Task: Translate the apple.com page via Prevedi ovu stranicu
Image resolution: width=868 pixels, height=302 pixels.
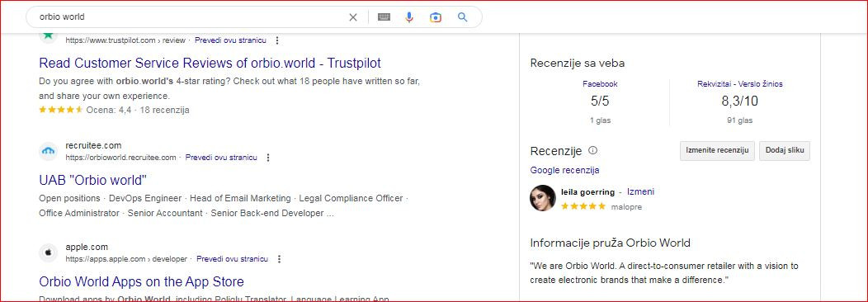Action: click(x=233, y=259)
